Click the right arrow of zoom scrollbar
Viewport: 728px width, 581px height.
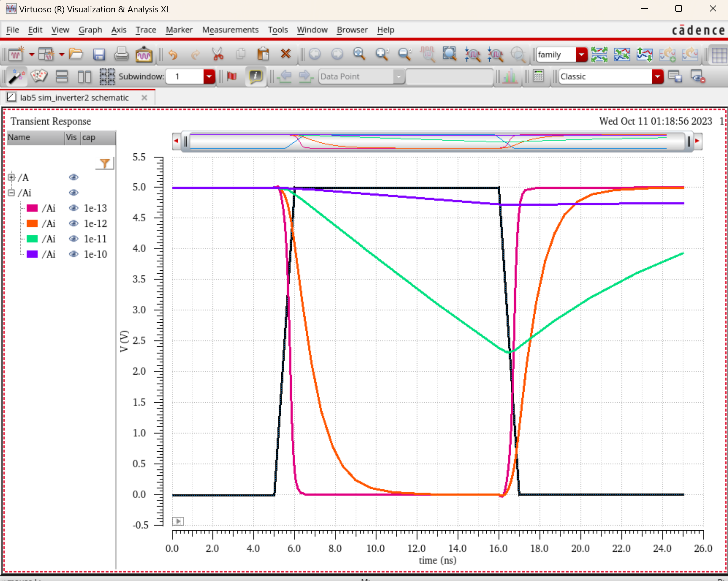tap(697, 141)
